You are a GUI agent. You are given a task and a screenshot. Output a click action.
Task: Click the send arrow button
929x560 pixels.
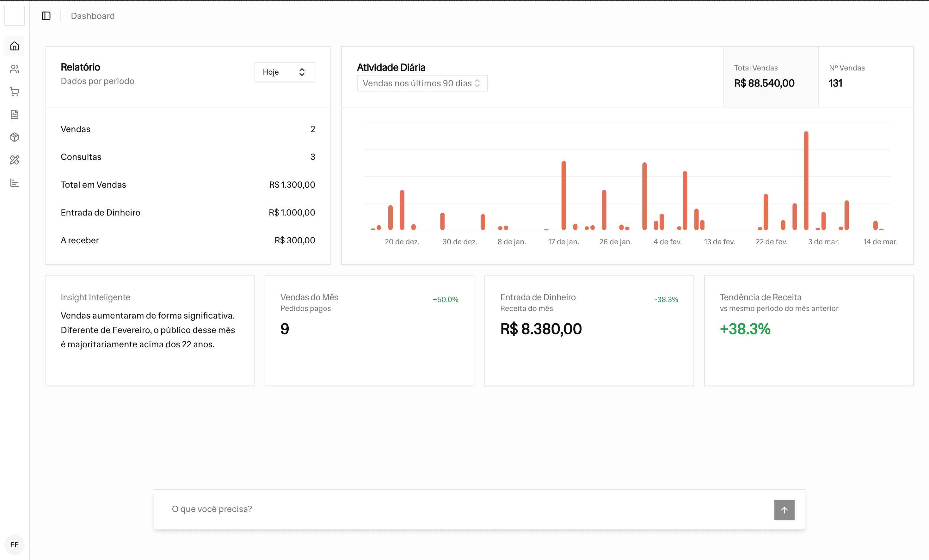pyautogui.click(x=784, y=509)
